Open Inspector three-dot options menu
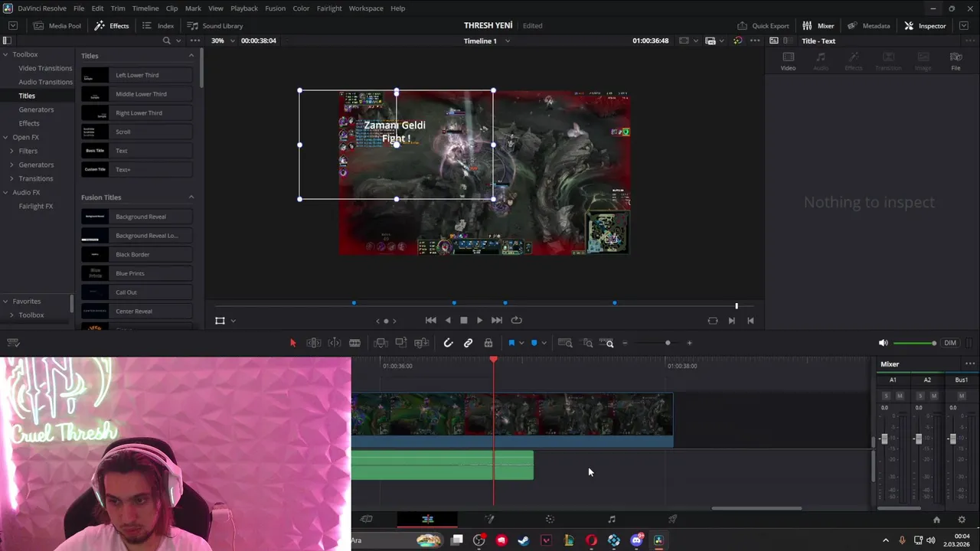Screen dimensions: 980x551 click(x=969, y=41)
